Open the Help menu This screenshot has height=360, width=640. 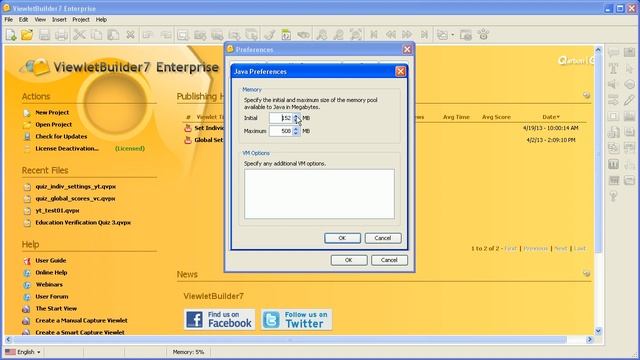click(101, 20)
